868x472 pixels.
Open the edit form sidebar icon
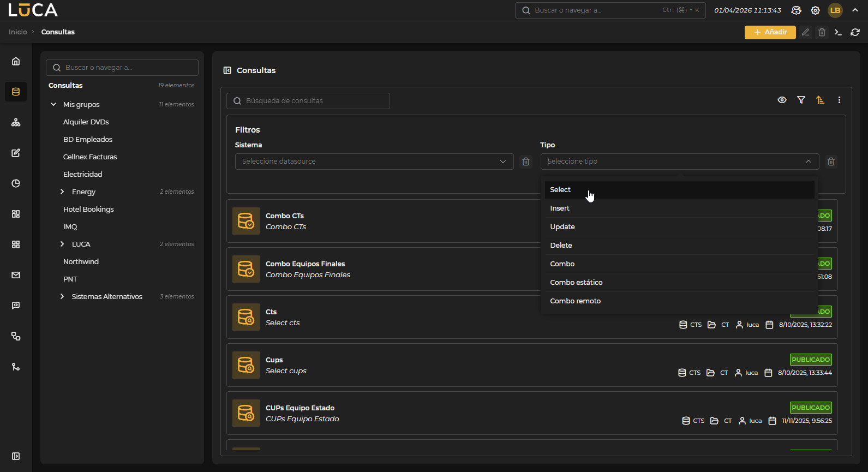click(x=16, y=153)
